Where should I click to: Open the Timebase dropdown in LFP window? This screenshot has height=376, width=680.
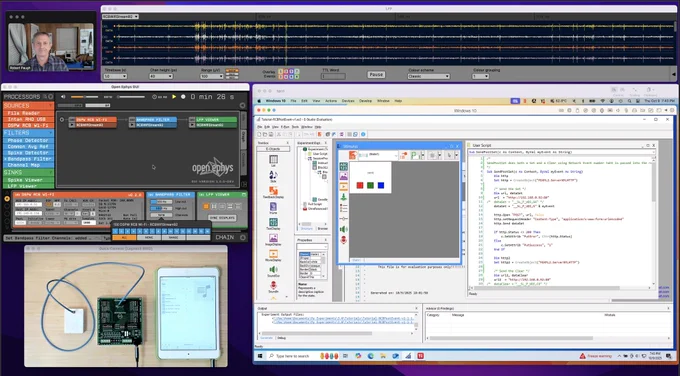(x=115, y=76)
